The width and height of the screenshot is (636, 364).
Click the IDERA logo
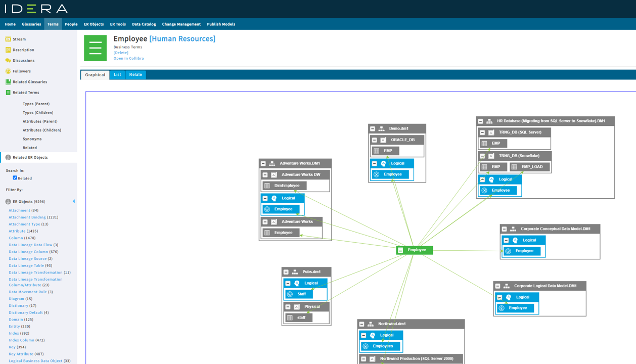(x=36, y=9)
